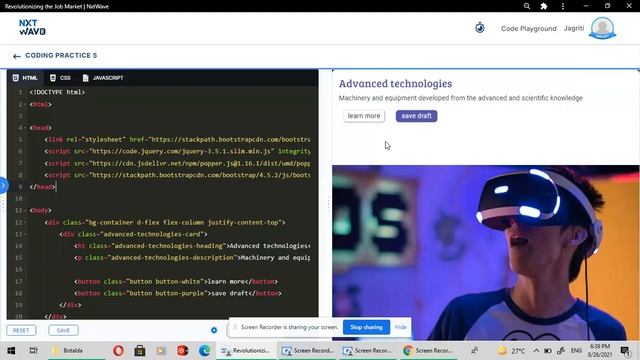The image size is (640, 360).
Task: Collapse the body tag fold arrow on line 11
Action: (x=25, y=211)
